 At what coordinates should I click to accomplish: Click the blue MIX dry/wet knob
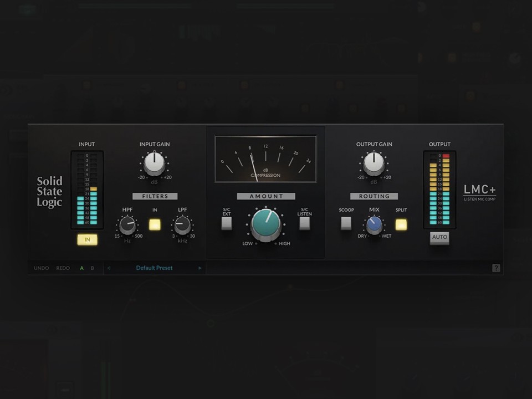[x=374, y=224]
